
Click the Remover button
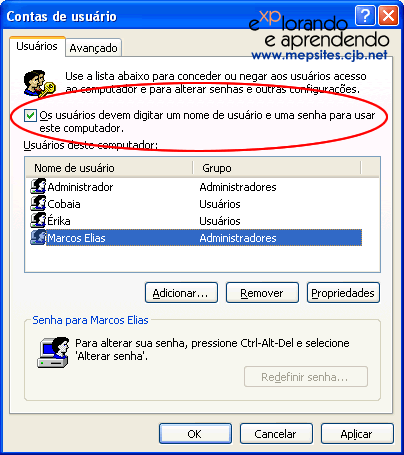click(x=262, y=293)
